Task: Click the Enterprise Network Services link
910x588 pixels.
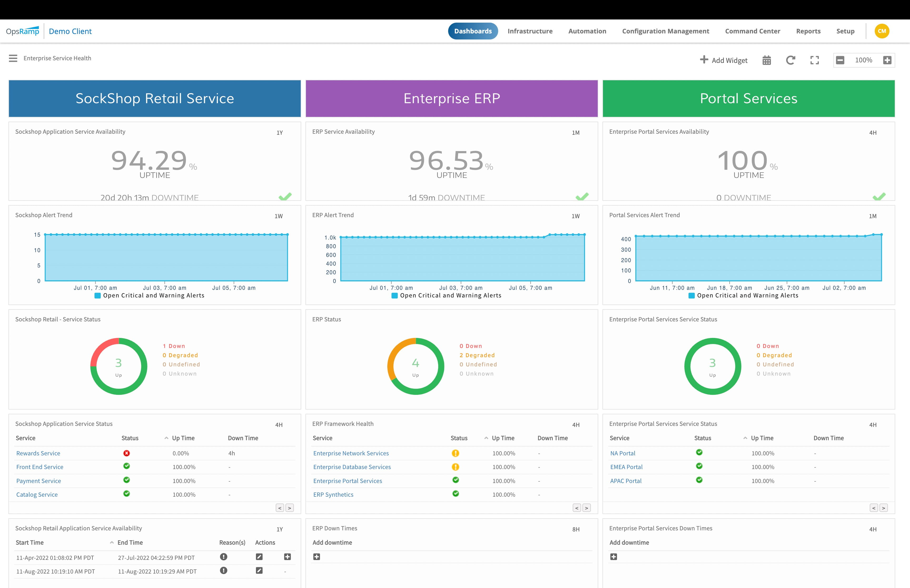Action: pyautogui.click(x=351, y=453)
